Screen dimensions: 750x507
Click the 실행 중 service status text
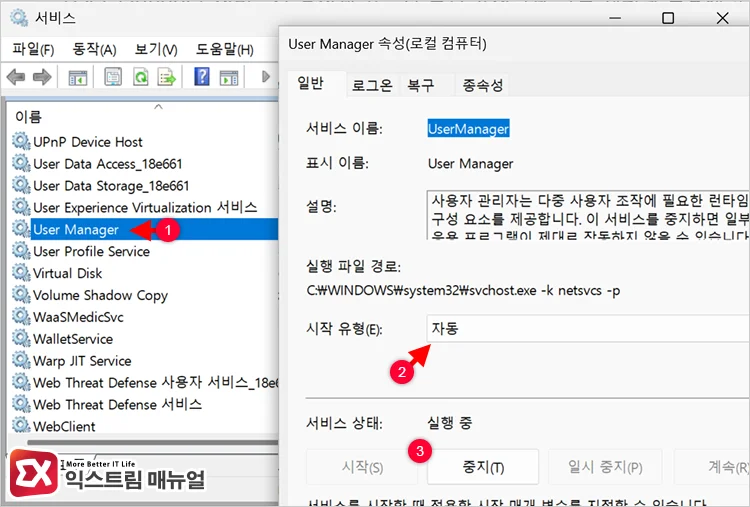click(x=449, y=422)
